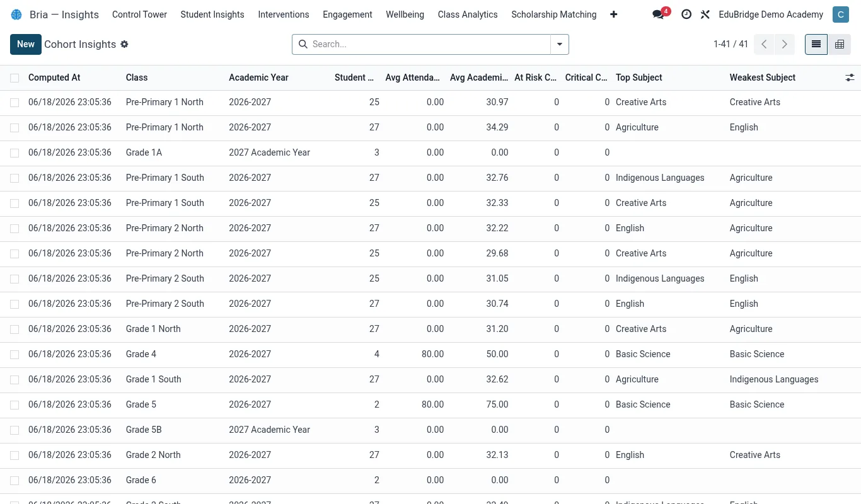Check the Grade 6 row checkbox
861x504 pixels.
pos(14,481)
